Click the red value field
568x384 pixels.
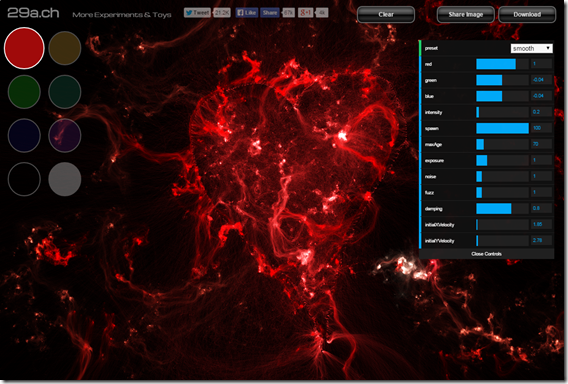[542, 64]
